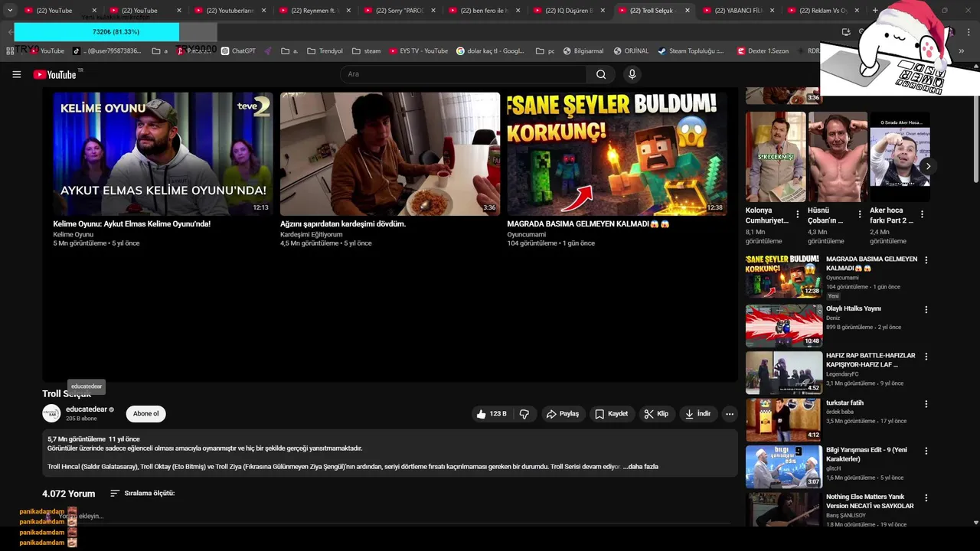This screenshot has width=980, height=551.
Task: Open steam bookmarks folder
Action: coord(366,51)
